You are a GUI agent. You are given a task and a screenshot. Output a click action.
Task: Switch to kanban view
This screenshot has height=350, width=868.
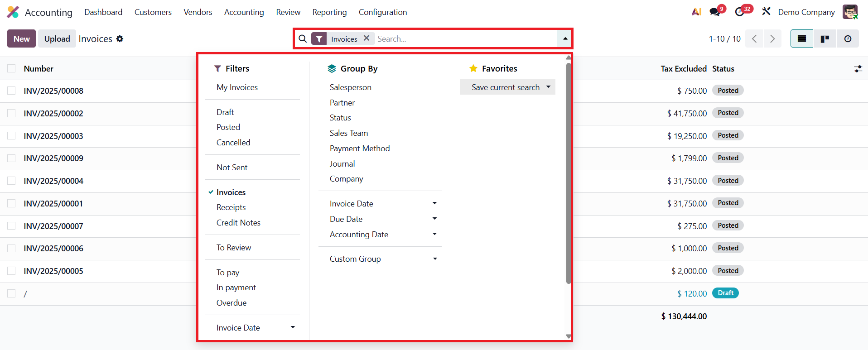pyautogui.click(x=825, y=39)
